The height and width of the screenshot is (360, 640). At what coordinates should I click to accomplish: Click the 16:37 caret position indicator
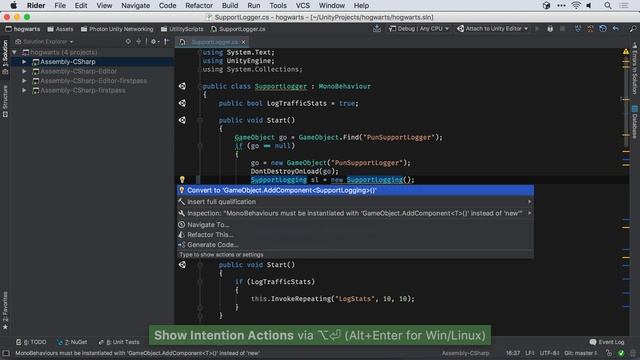pos(513,353)
